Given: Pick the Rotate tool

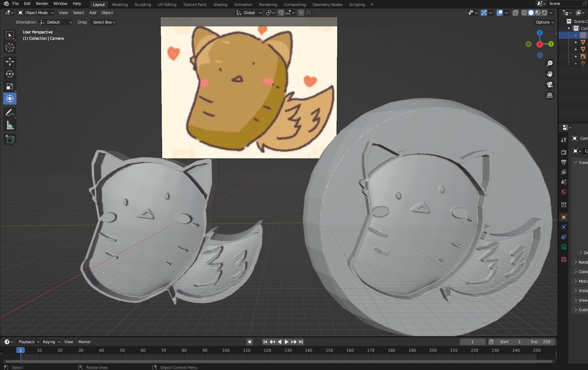Looking at the screenshot, I should [10, 74].
